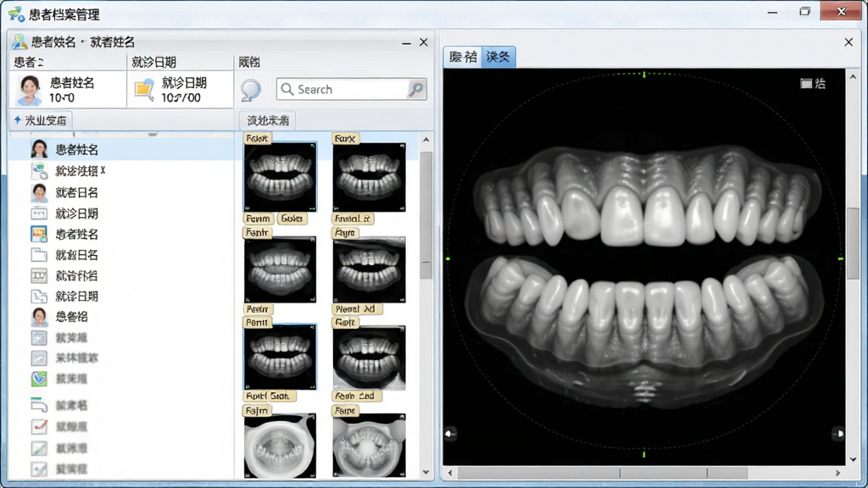Click the orange photo icon beside 患者姓名
This screenshot has width=868, height=488.
[39, 234]
